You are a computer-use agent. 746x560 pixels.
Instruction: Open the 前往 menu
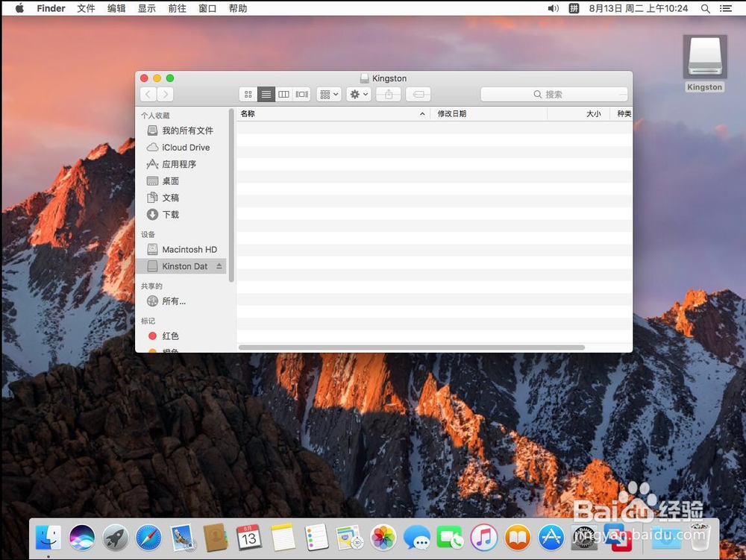pos(178,8)
